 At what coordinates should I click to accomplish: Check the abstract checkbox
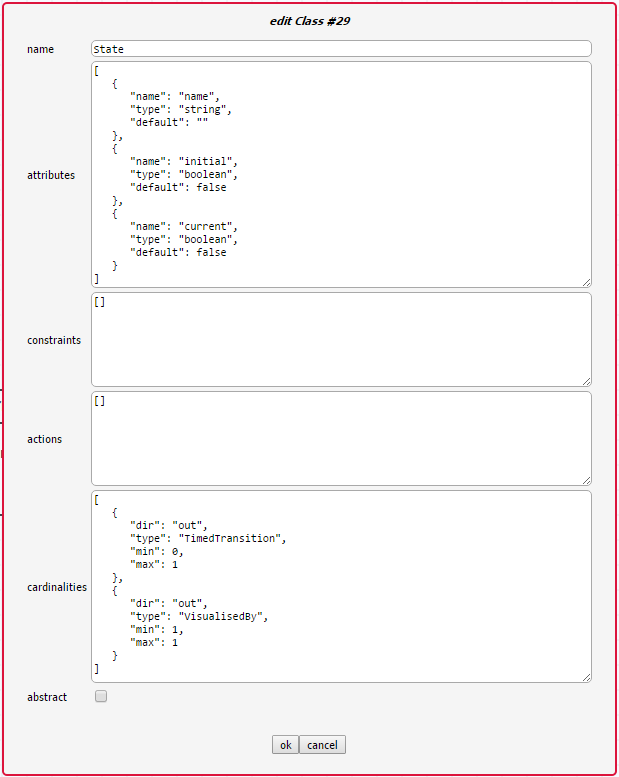(101, 697)
